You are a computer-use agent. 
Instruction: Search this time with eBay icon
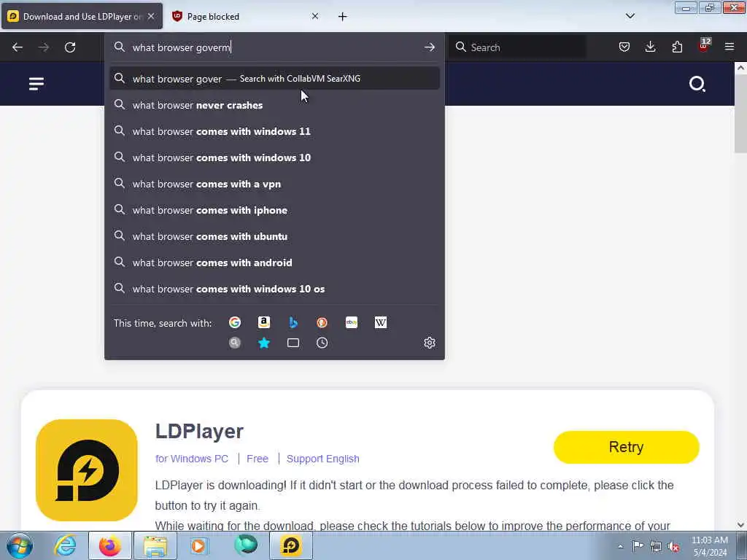click(x=352, y=322)
